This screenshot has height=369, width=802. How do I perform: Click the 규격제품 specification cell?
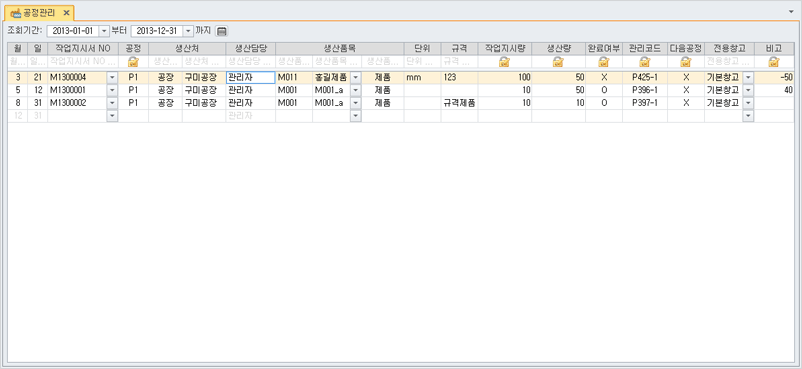tap(459, 103)
